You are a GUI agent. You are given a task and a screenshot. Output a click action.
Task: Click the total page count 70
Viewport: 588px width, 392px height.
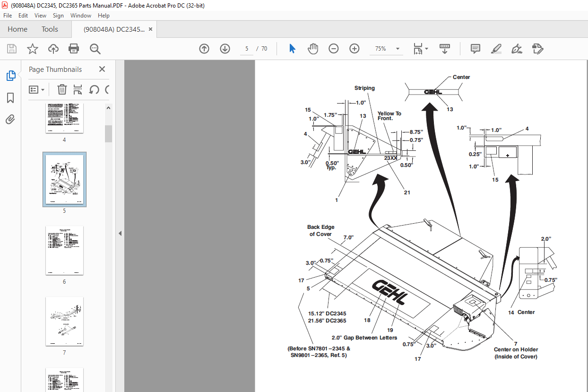(264, 49)
